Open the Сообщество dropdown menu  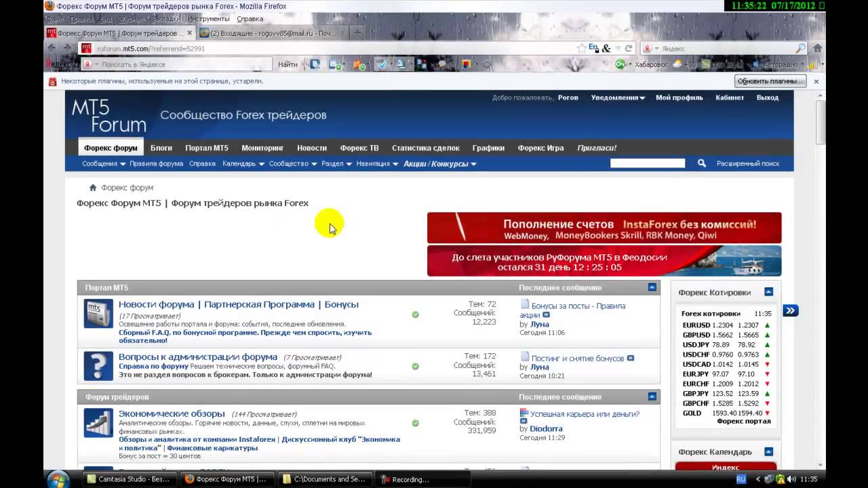(x=293, y=163)
